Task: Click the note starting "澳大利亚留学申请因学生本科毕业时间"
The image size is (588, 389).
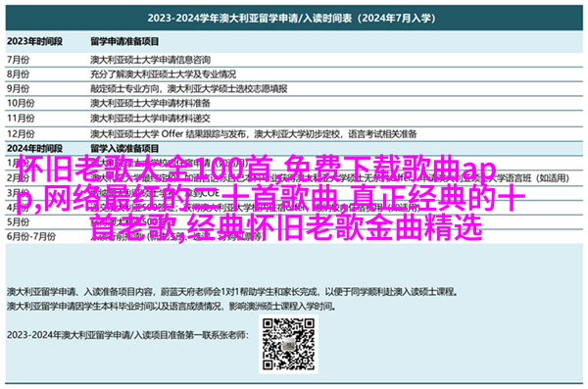Action: (171, 307)
